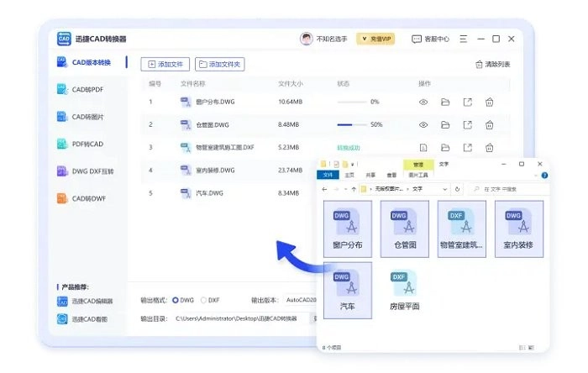This screenshot has height=373, width=588.
Task: Choose the CAD转DWF sidebar option
Action: click(x=87, y=198)
